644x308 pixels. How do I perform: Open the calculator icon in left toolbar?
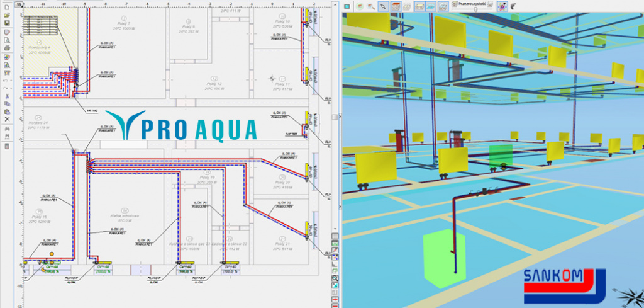tap(7, 146)
